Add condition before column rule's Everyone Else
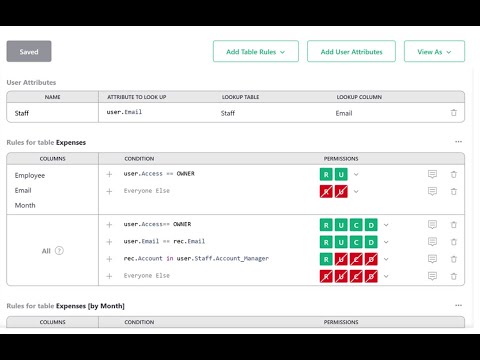480x360 pixels. coord(109,191)
